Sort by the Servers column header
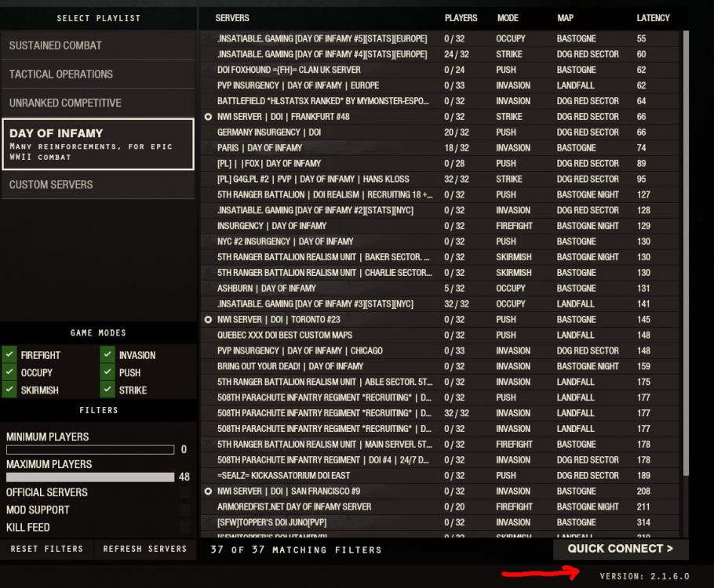Image resolution: width=714 pixels, height=588 pixels. (231, 18)
